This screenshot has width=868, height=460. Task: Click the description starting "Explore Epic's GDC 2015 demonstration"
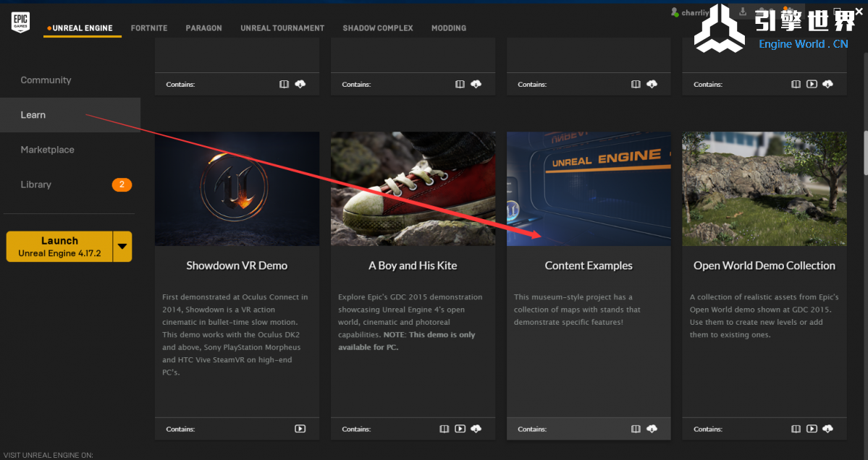tap(410, 322)
